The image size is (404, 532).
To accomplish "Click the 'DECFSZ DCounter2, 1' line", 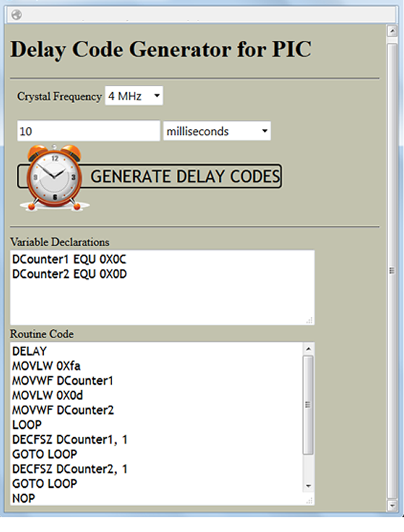I will point(70,469).
